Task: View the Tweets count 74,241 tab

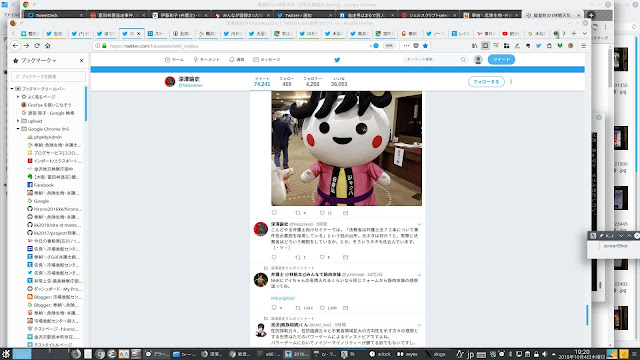Action: click(262, 82)
